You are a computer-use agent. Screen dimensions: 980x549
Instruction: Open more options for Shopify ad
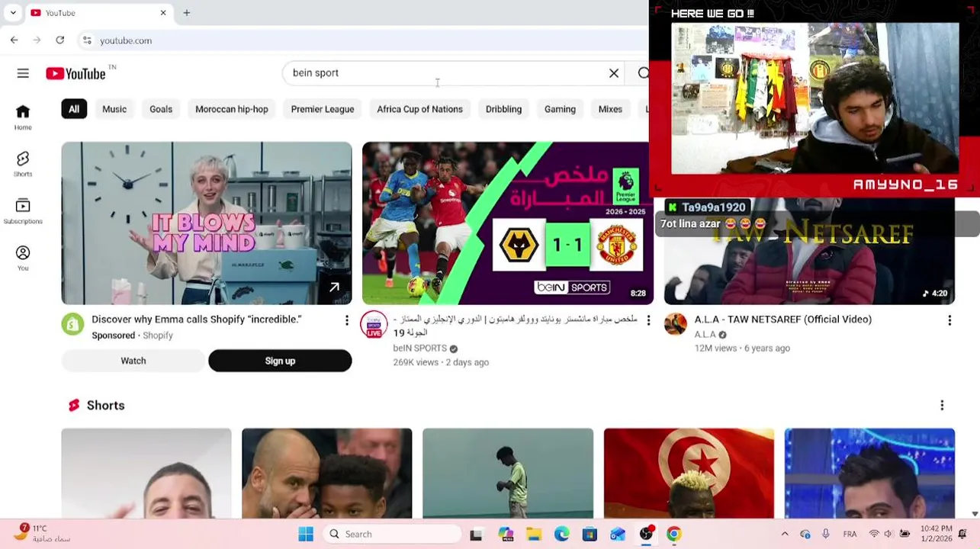pyautogui.click(x=346, y=320)
